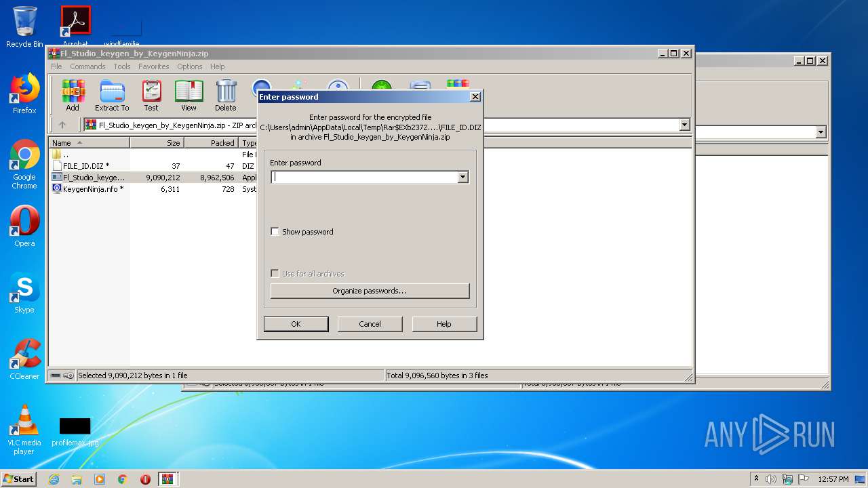Toggle Use for all archives checkbox
868x488 pixels.
point(275,274)
